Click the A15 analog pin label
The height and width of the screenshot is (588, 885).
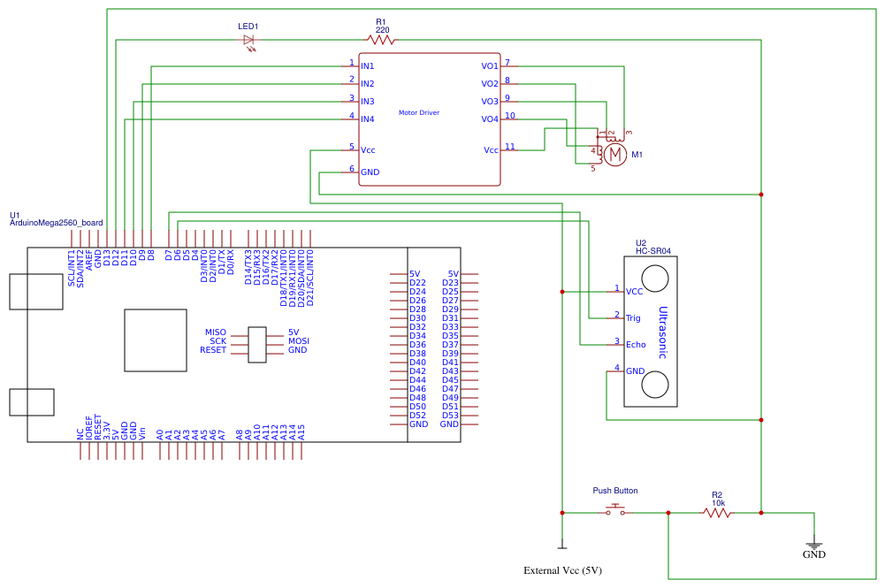[301, 432]
